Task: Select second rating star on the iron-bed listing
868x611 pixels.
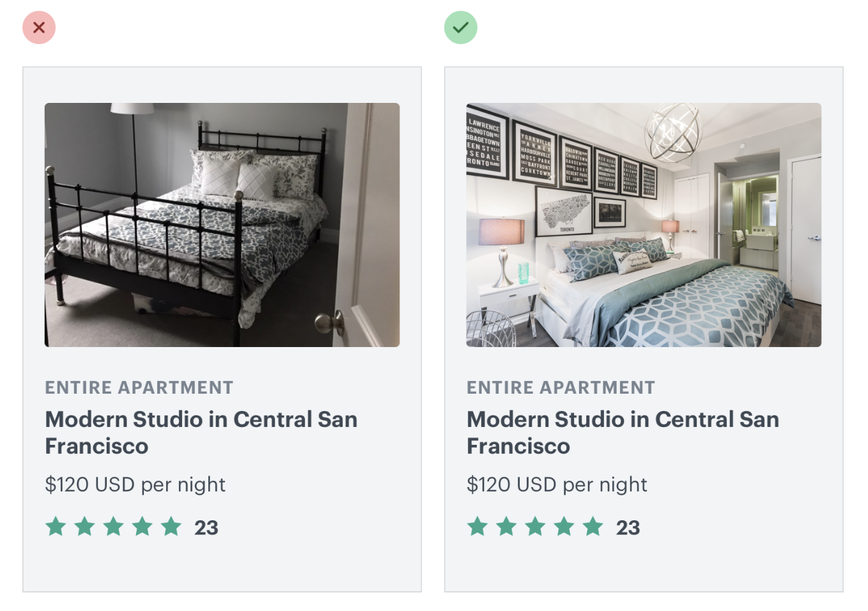Action: (x=85, y=527)
